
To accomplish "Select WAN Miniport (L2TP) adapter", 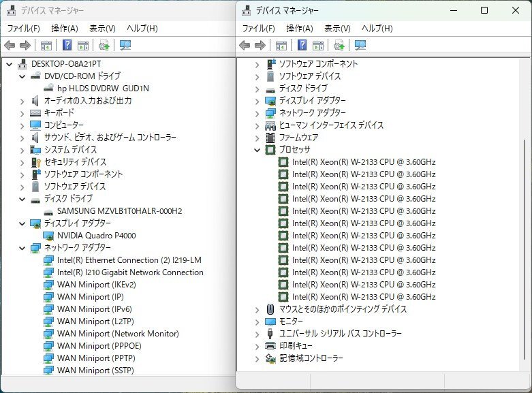I will [95, 321].
